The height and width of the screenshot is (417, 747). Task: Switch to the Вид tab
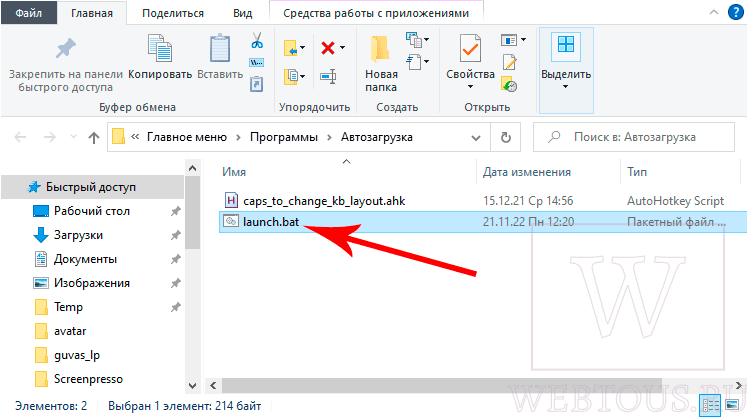pyautogui.click(x=242, y=13)
